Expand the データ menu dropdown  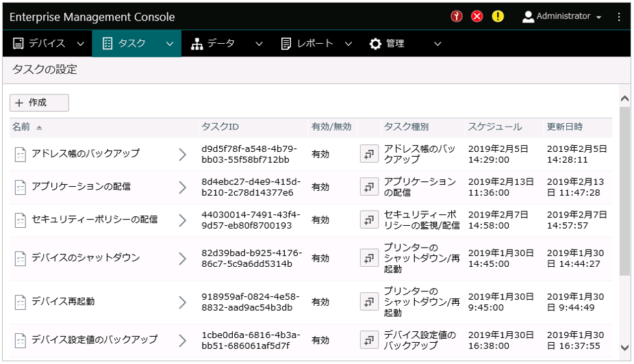[259, 44]
